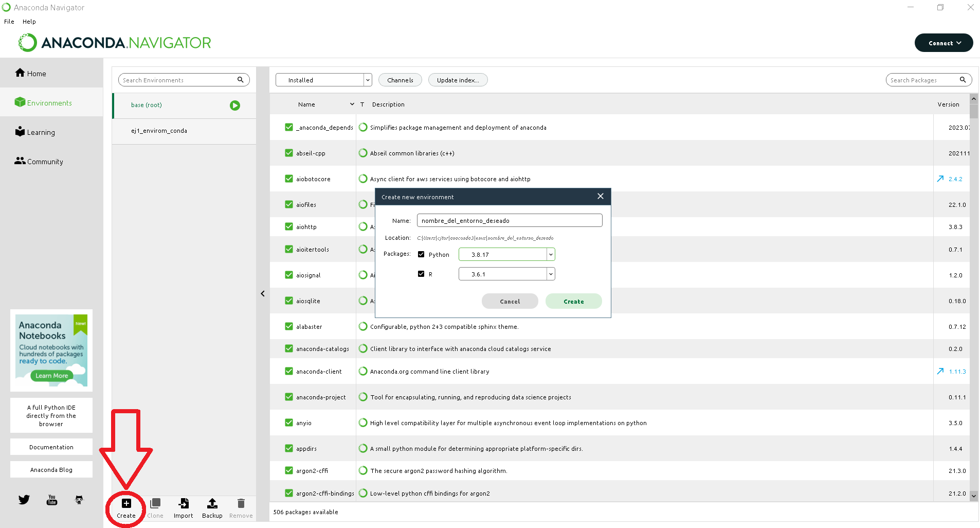This screenshot has width=980, height=528.
Task: Click the environment Name input field
Action: [x=510, y=220]
